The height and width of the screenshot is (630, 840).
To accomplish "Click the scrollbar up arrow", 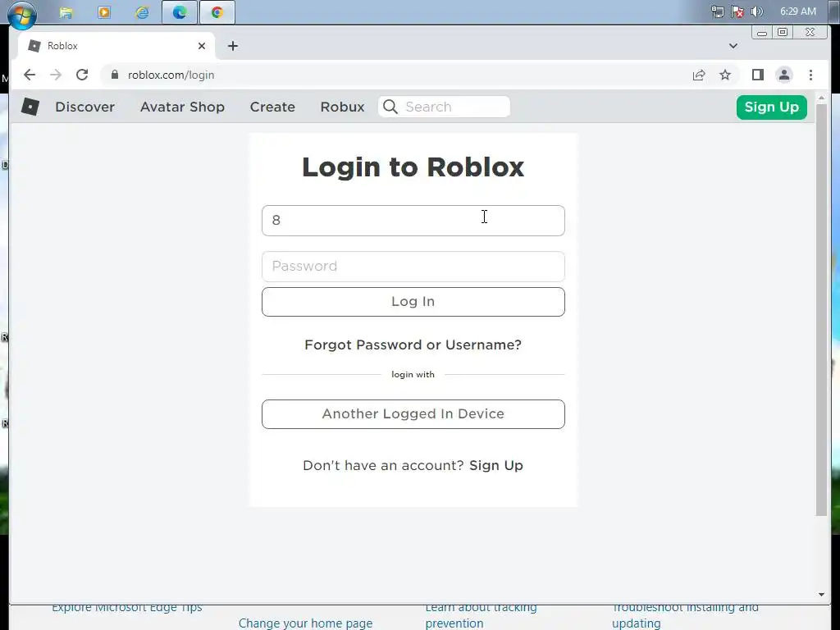I will point(821,98).
